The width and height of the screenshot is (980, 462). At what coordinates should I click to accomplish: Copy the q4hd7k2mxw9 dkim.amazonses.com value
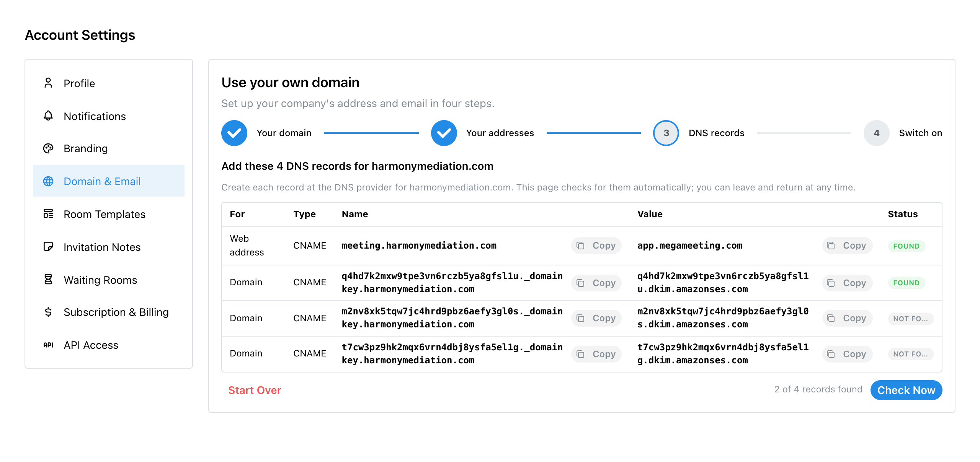click(847, 283)
